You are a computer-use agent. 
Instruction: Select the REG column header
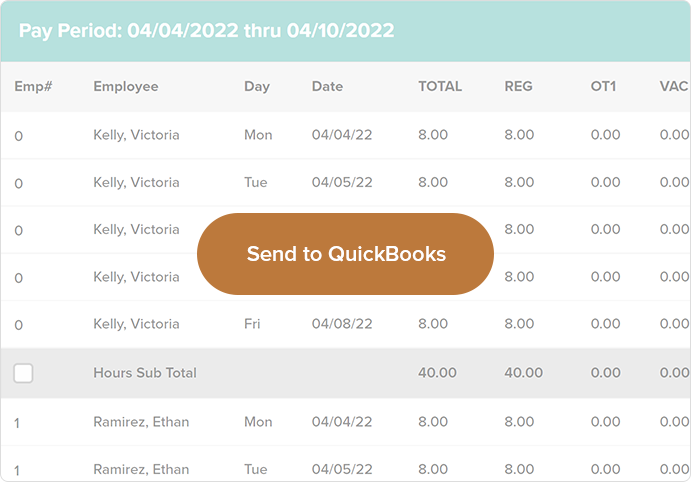click(x=518, y=86)
